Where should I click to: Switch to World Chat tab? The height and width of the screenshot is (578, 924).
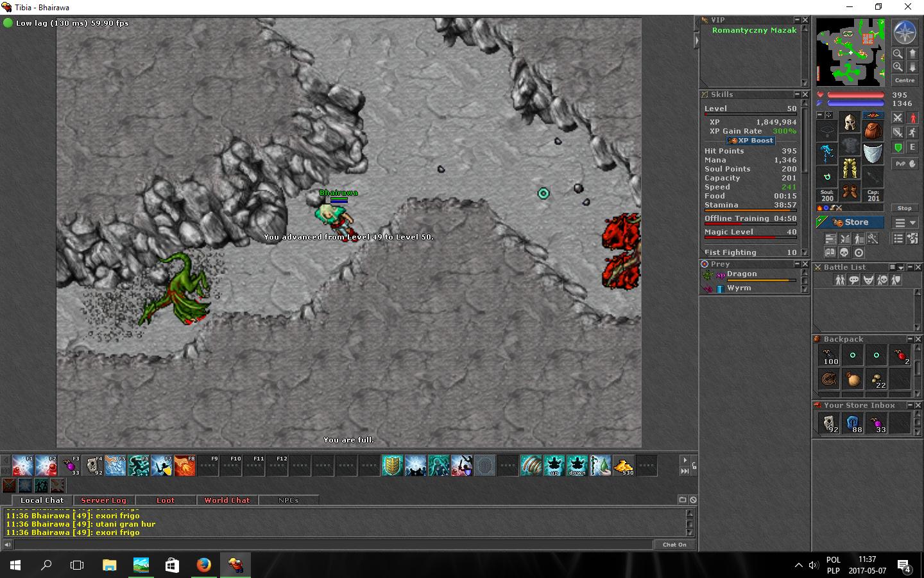pyautogui.click(x=227, y=500)
